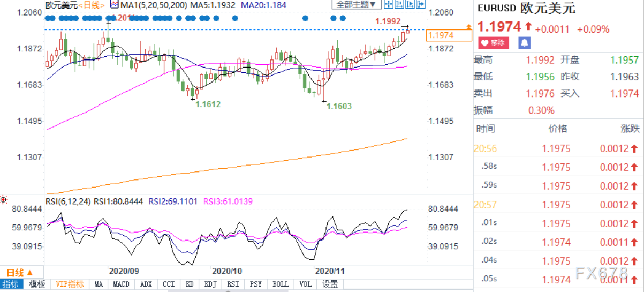Open the 设置 settings button
The height and width of the screenshot is (292, 644).
(x=330, y=284)
